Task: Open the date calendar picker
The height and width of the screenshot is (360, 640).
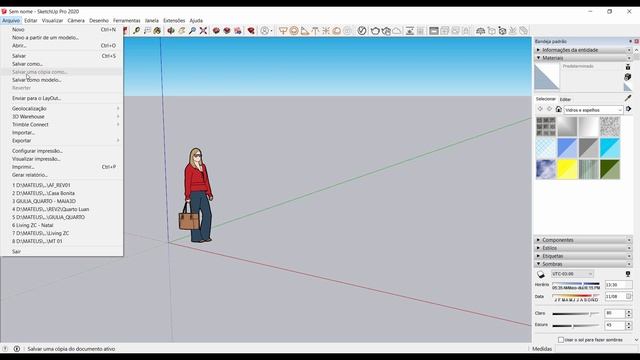Action: [x=629, y=296]
